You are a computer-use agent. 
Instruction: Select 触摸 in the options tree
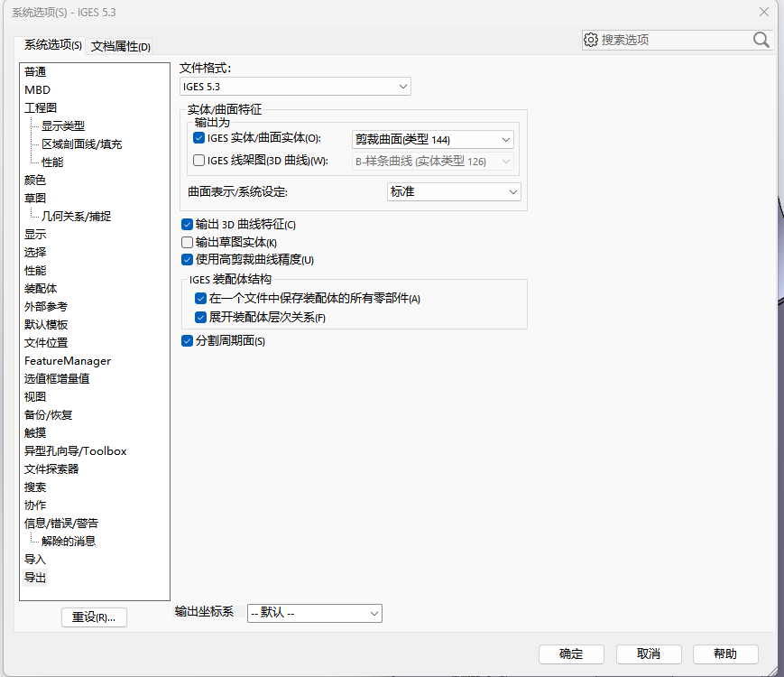click(x=35, y=432)
